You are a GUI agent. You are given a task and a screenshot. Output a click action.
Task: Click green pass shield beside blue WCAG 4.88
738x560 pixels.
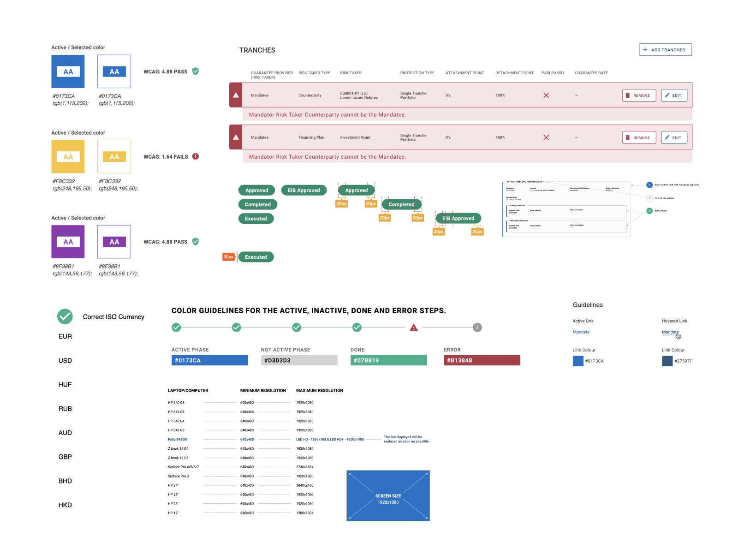pos(196,71)
